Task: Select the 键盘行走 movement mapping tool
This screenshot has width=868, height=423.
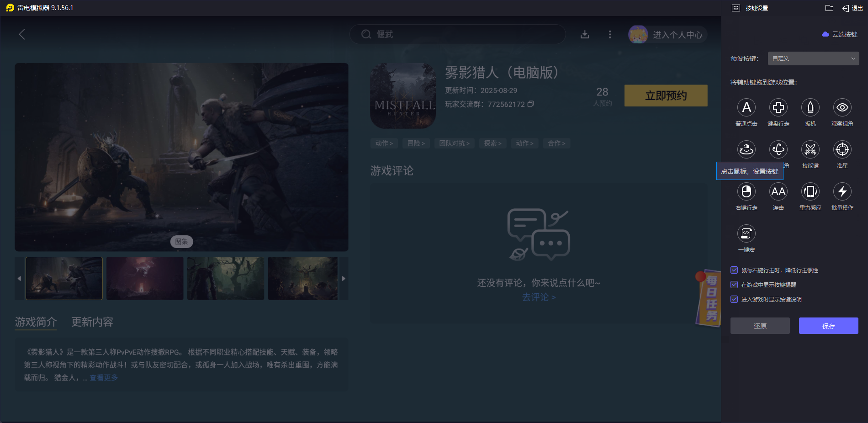Action: pyautogui.click(x=778, y=108)
